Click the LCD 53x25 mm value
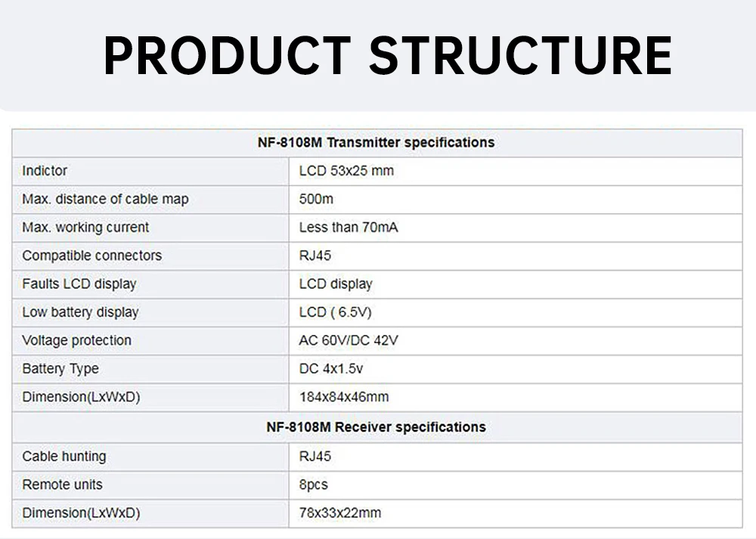Viewport: 756px width, 539px height. (x=346, y=171)
